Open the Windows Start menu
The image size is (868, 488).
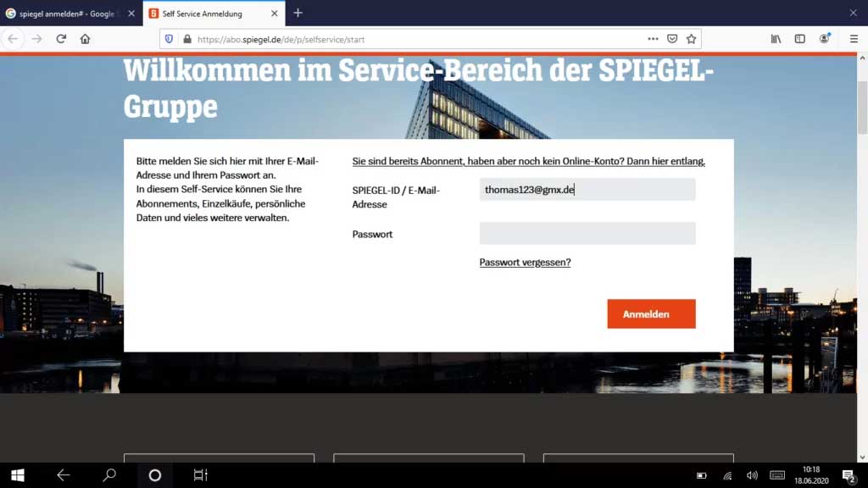point(17,475)
